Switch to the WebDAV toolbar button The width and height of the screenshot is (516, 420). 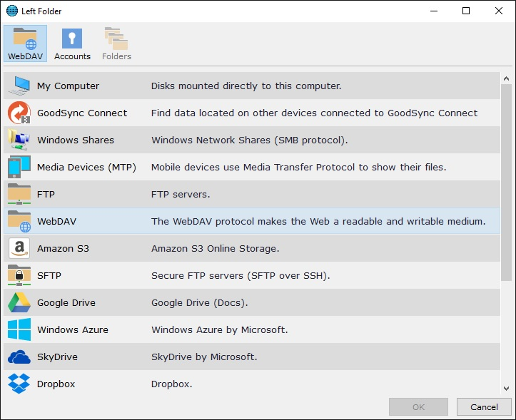click(x=25, y=44)
